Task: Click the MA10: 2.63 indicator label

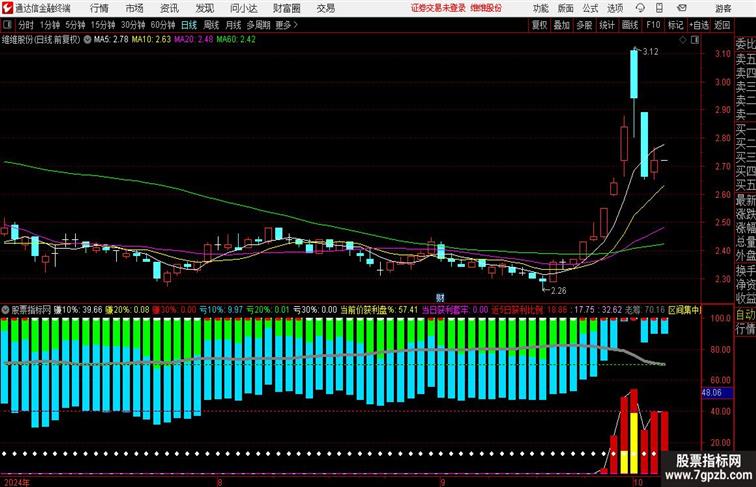Action: pos(151,40)
